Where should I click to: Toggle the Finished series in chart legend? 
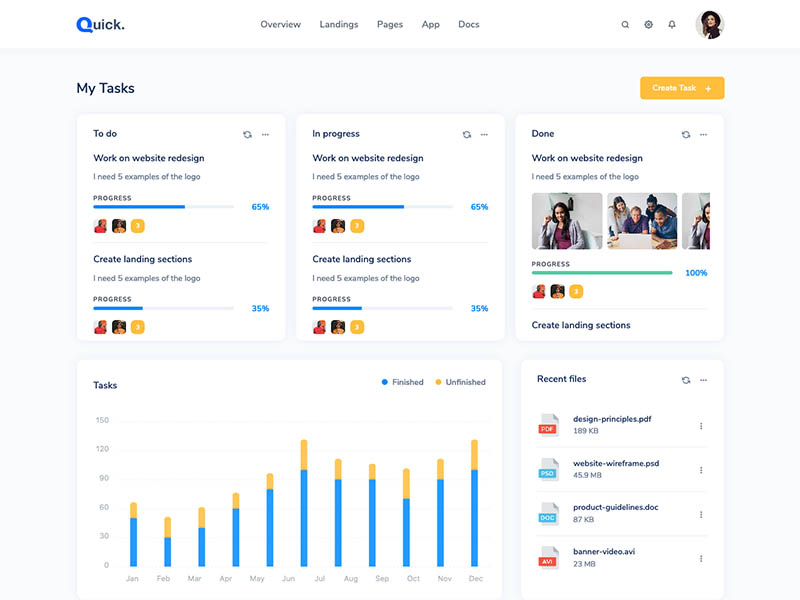(x=402, y=382)
